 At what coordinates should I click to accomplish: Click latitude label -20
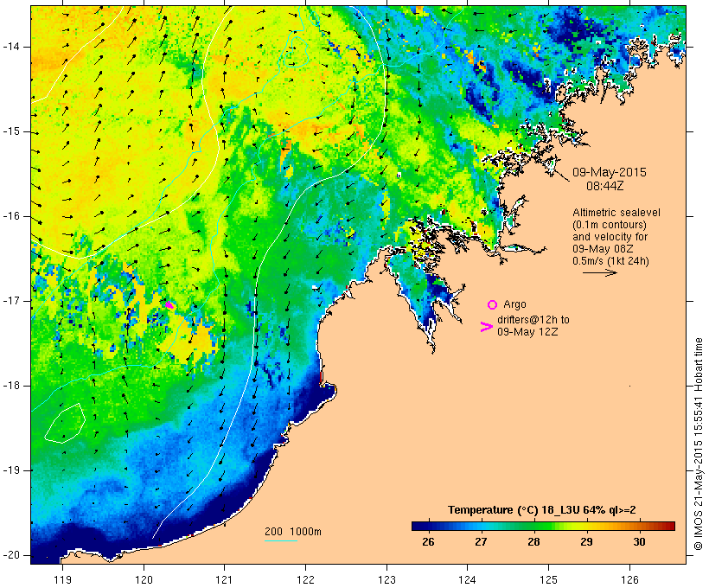(x=11, y=555)
